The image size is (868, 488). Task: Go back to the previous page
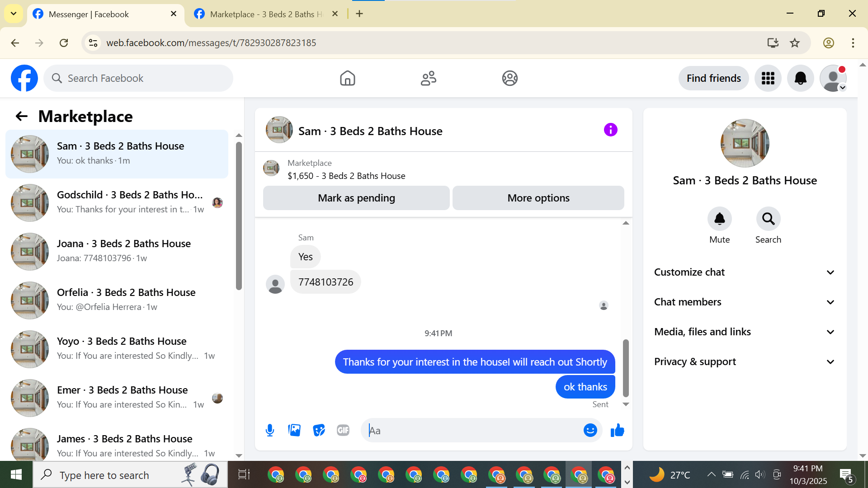pos(15,43)
